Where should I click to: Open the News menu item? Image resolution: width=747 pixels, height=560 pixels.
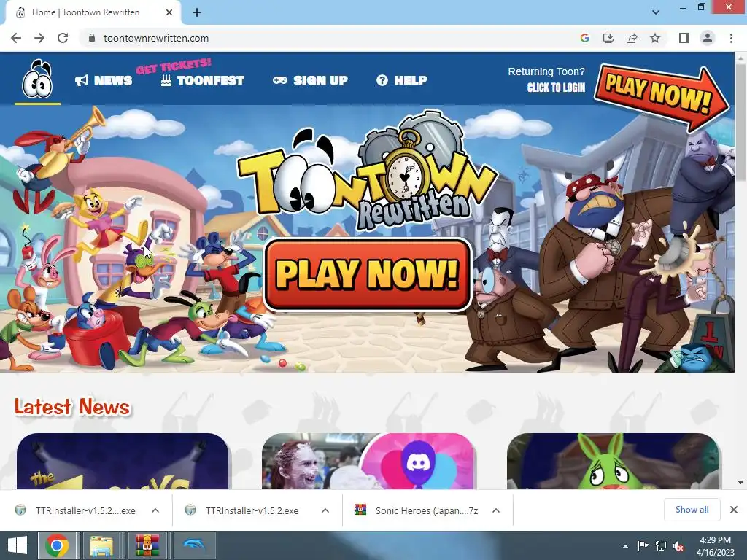pos(104,80)
